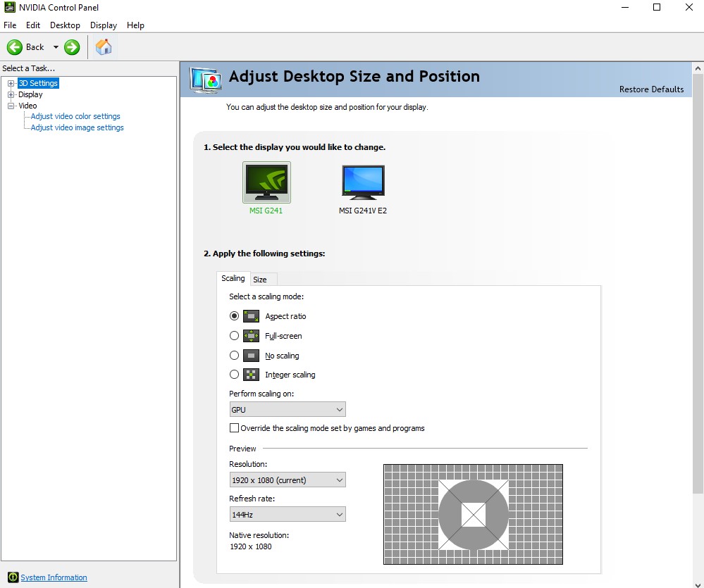Click the Native resolution value 1920 x 1080
Screen dimensions: 704x588
[251, 546]
